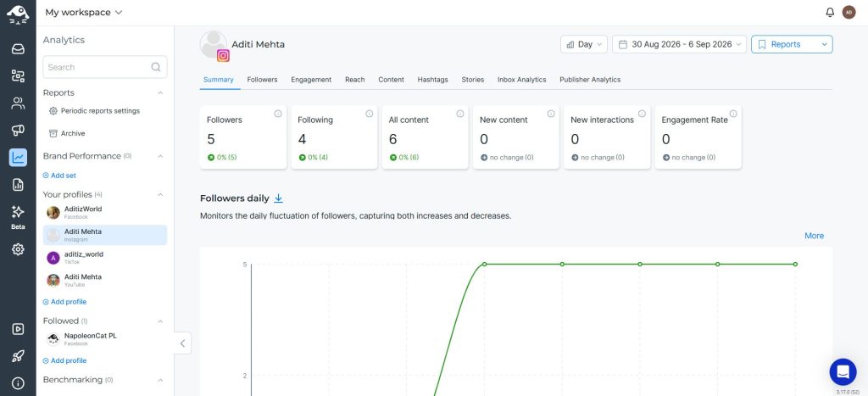Select the aditiz_world TikTok profile
This screenshot has height=396, width=868.
(x=105, y=258)
